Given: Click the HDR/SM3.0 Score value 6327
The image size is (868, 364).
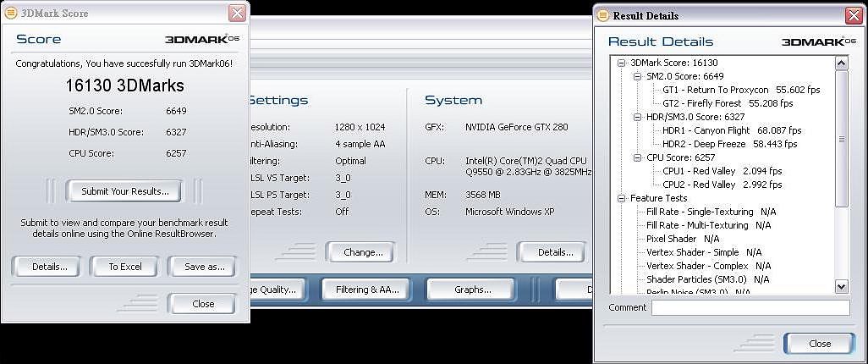Looking at the screenshot, I should (176, 132).
